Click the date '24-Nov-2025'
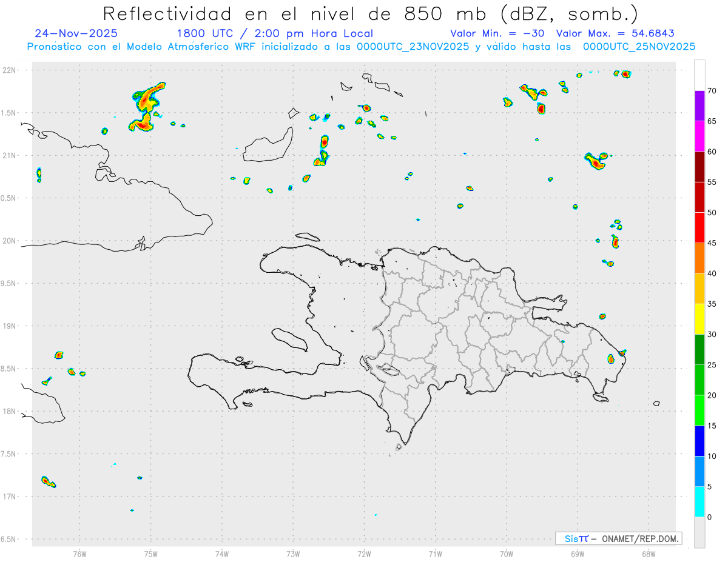728x562 pixels. coord(76,33)
